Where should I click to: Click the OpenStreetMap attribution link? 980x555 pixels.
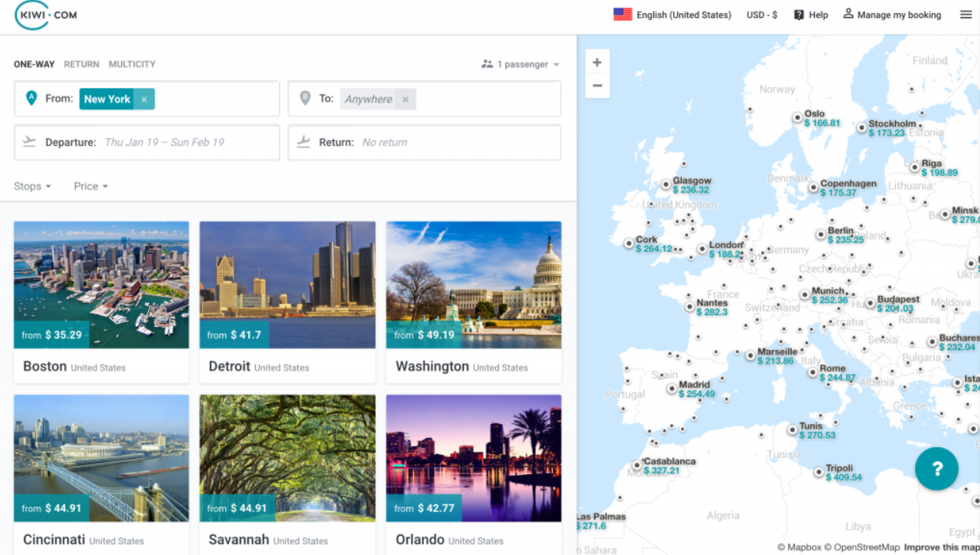[x=861, y=547]
